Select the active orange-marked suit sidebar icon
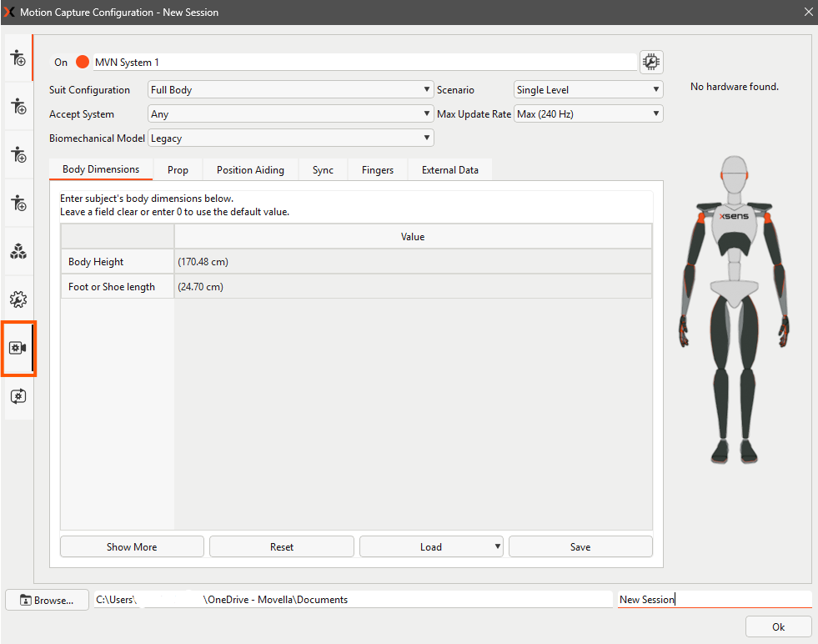Image resolution: width=818 pixels, height=644 pixels. click(x=18, y=58)
